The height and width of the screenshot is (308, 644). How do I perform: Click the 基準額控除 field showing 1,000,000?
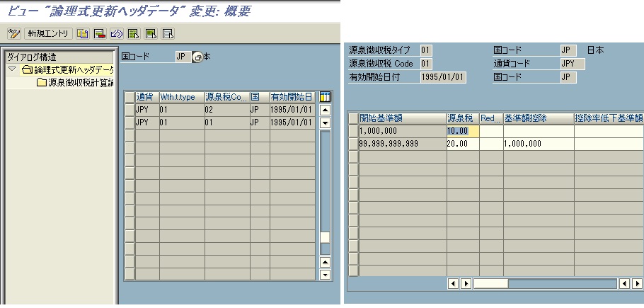(x=537, y=144)
